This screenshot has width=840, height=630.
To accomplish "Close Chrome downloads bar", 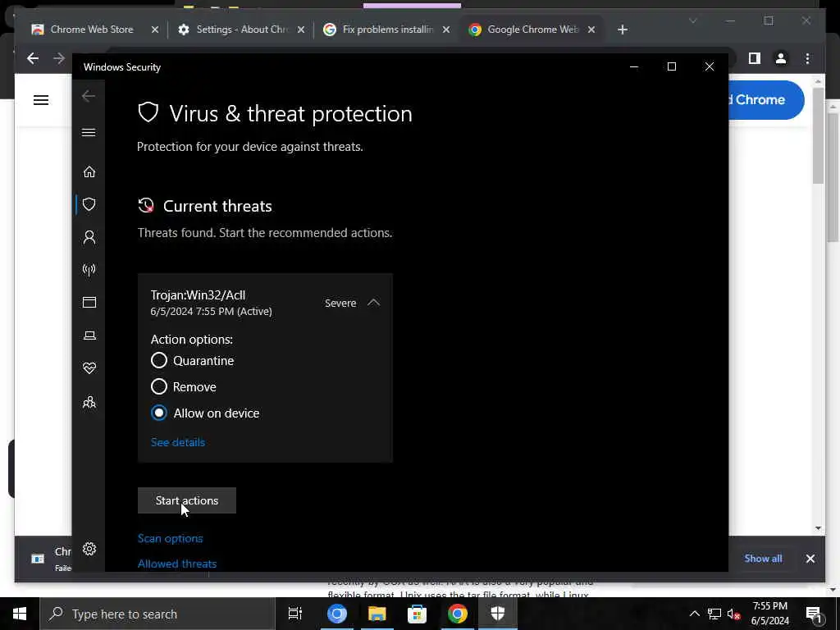I will point(810,559).
